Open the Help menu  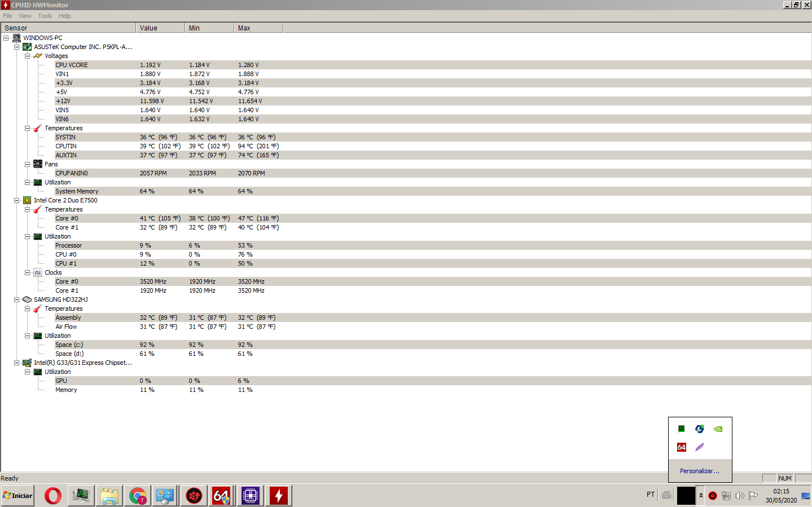[x=65, y=16]
